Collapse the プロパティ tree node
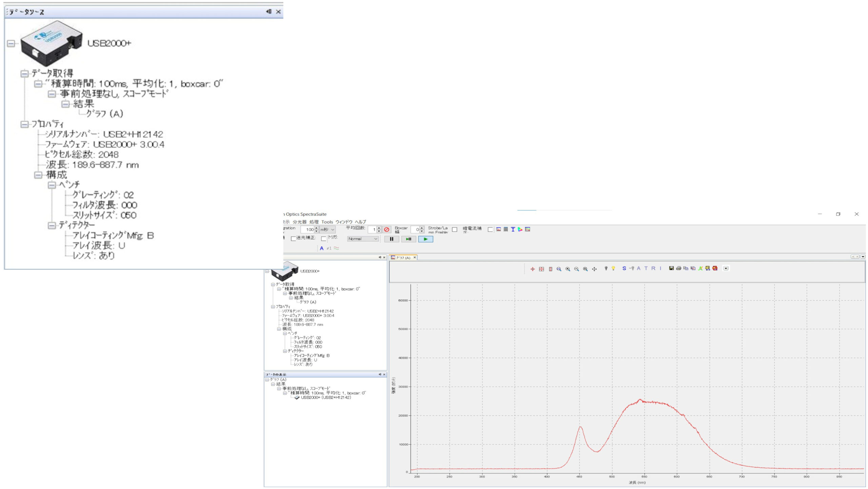This screenshot has height=489, width=868. click(x=24, y=124)
